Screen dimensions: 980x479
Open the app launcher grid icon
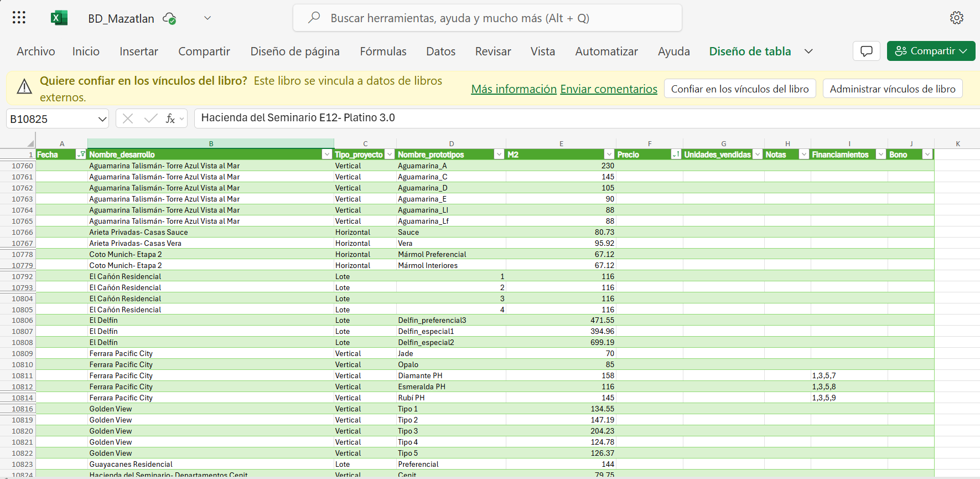pyautogui.click(x=19, y=18)
